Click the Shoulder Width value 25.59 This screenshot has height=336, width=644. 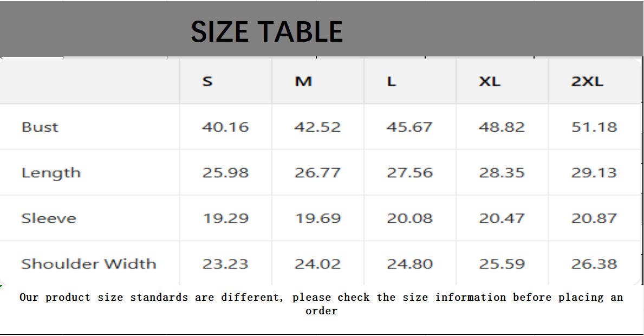tap(502, 264)
